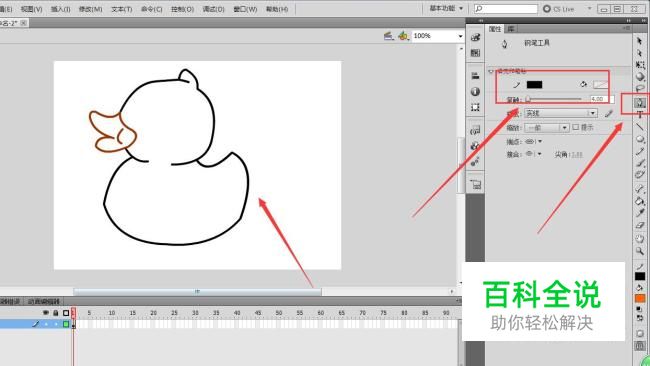This screenshot has height=366, width=650.
Task: Select the Eraser tool
Action: tap(640, 225)
